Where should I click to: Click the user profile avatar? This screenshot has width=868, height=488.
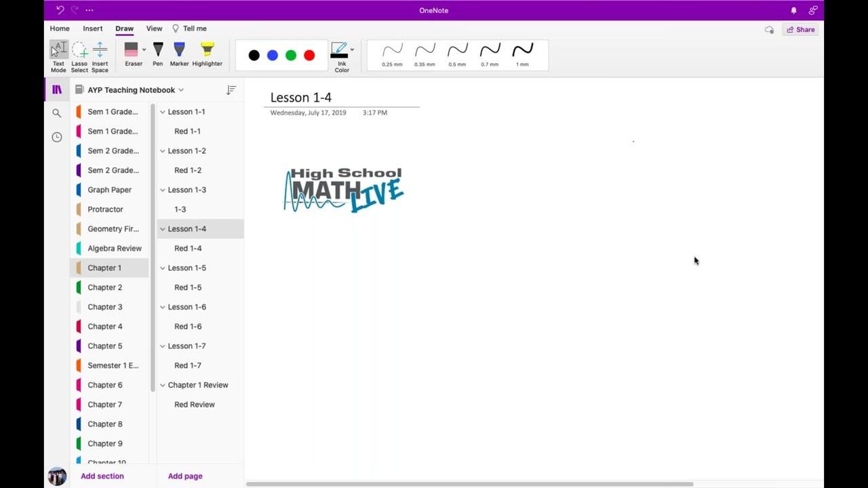57,476
